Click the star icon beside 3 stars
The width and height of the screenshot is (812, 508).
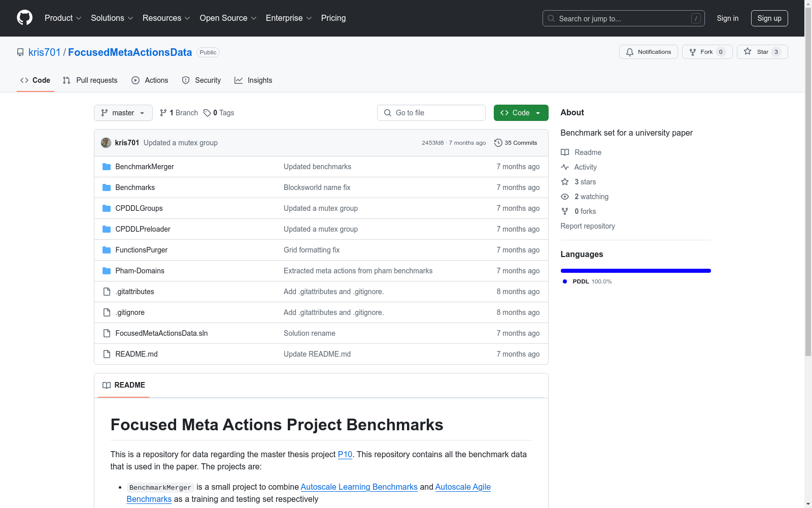[565, 182]
